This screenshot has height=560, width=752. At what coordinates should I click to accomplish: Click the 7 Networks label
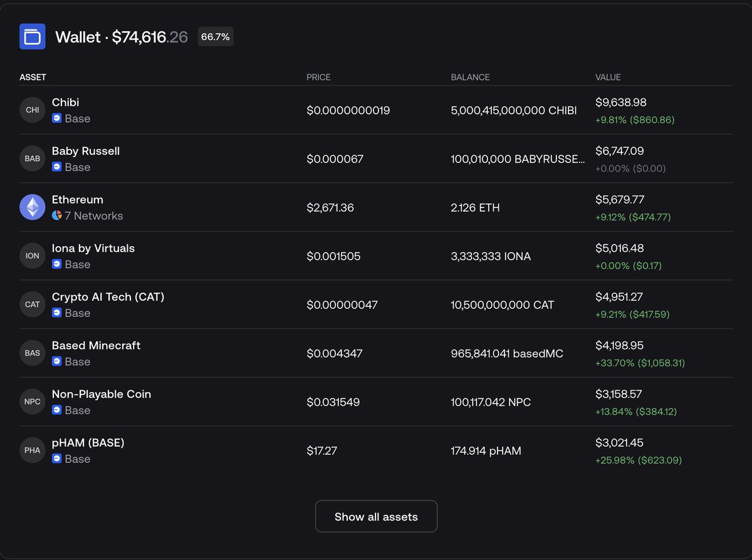click(94, 215)
